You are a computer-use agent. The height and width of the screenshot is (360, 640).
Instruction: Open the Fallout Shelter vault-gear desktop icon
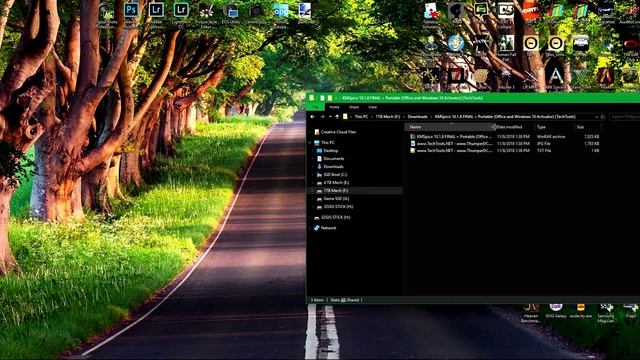456,43
